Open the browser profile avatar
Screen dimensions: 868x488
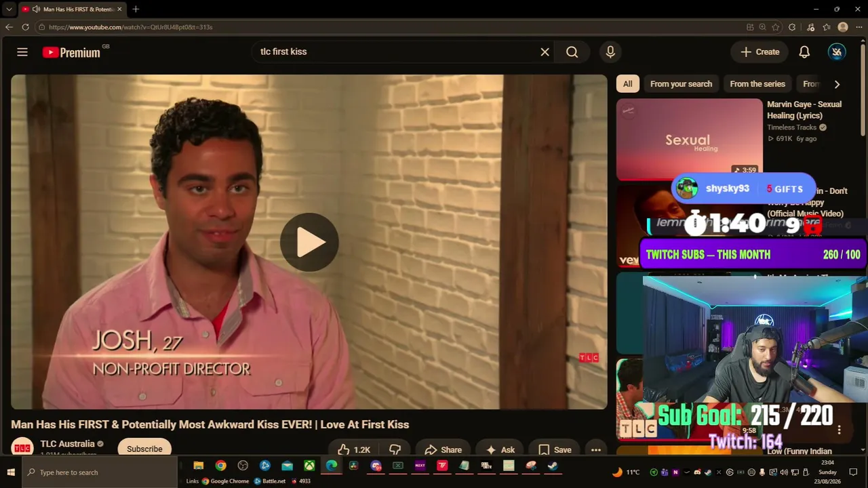pyautogui.click(x=843, y=27)
